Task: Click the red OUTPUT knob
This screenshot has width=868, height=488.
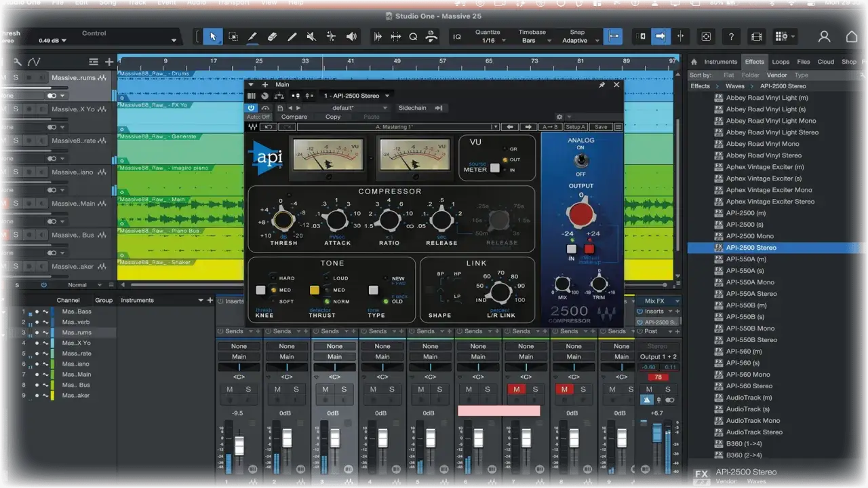Action: pyautogui.click(x=580, y=214)
